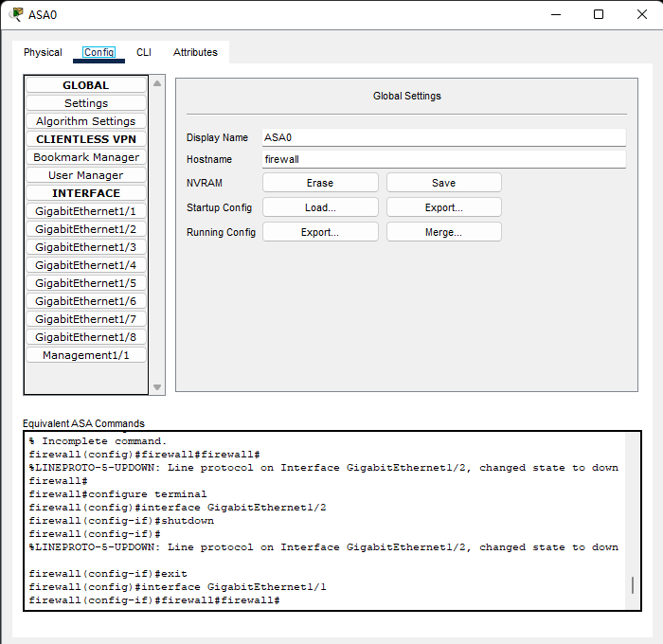Configure GigabitEthernet1/8 interface
Screen dimensions: 663x644
coord(86,337)
